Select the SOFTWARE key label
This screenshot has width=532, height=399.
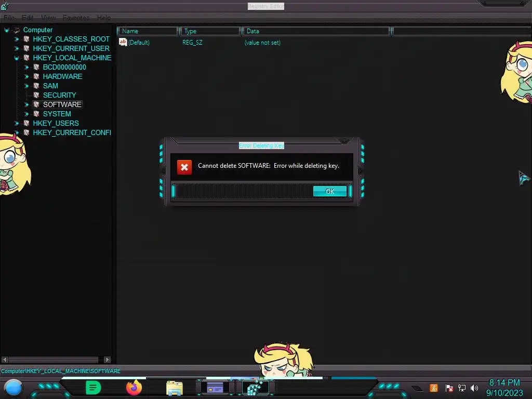coord(62,104)
